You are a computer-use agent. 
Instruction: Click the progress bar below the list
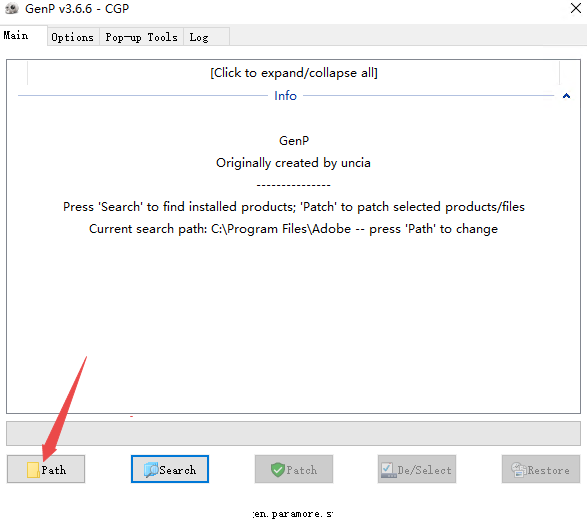coord(294,433)
